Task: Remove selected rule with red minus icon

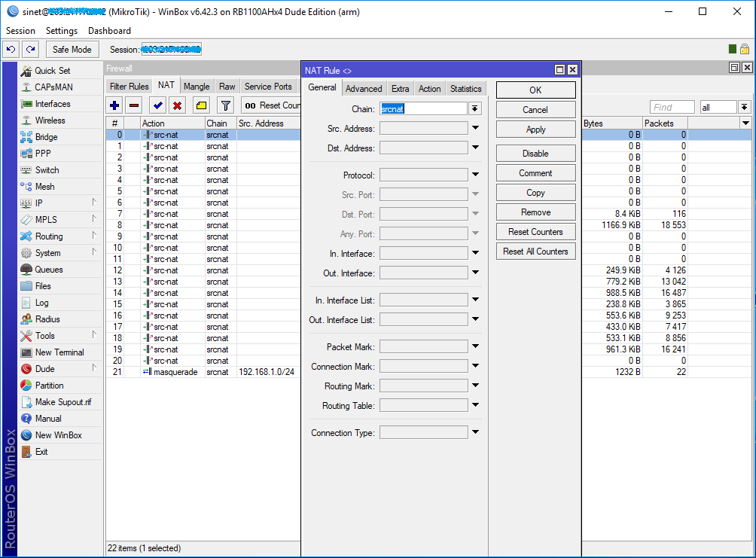Action: point(134,105)
